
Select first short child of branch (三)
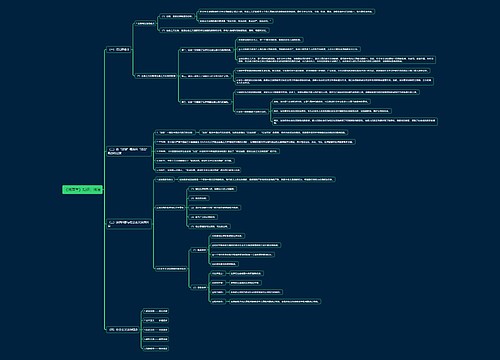165,179
